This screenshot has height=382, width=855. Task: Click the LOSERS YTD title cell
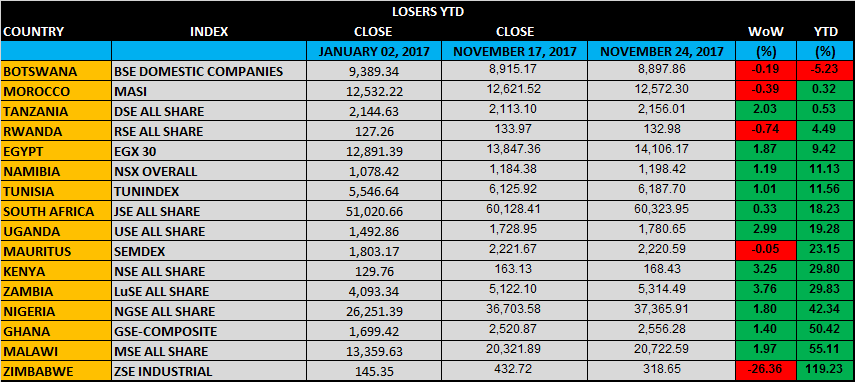(427, 11)
